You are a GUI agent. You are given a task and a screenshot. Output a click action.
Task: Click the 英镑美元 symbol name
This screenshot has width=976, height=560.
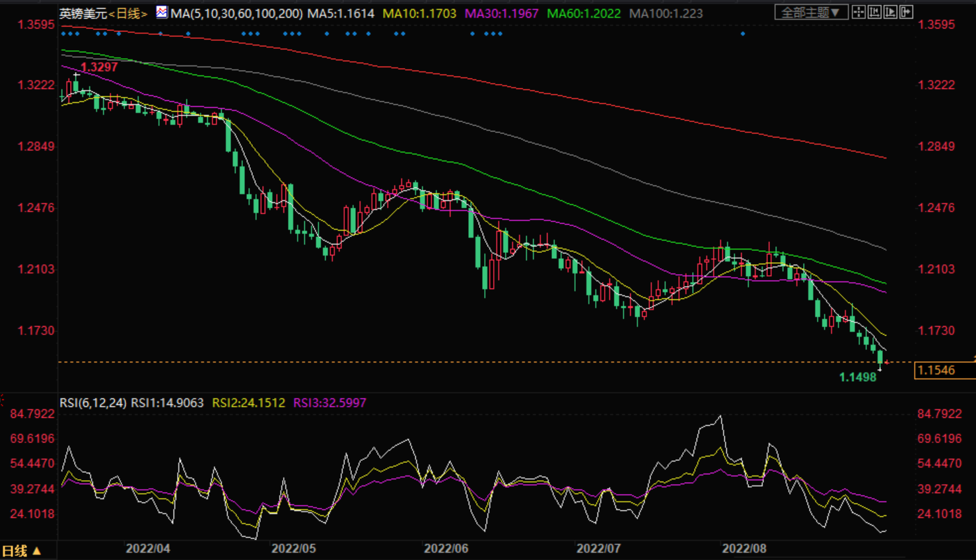coord(83,13)
